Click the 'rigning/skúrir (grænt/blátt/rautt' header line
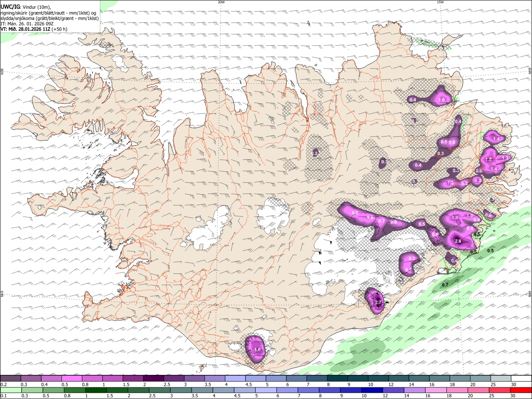 pyautogui.click(x=49, y=12)
